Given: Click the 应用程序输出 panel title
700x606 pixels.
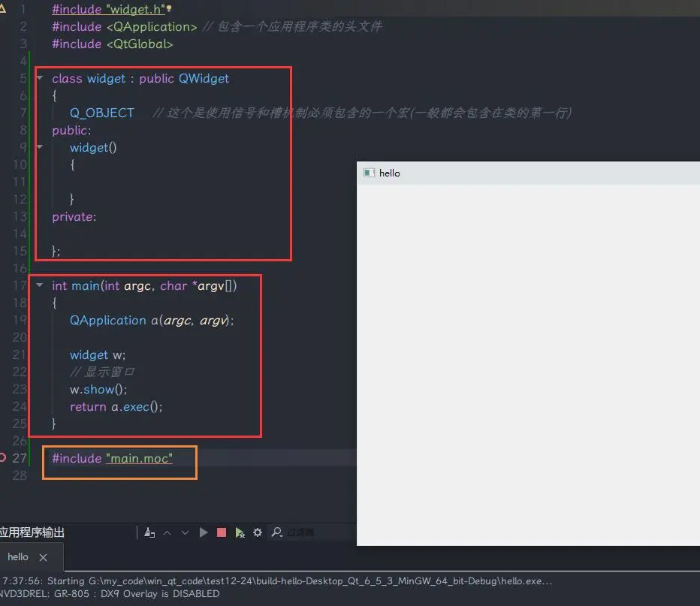Looking at the screenshot, I should point(32,532).
